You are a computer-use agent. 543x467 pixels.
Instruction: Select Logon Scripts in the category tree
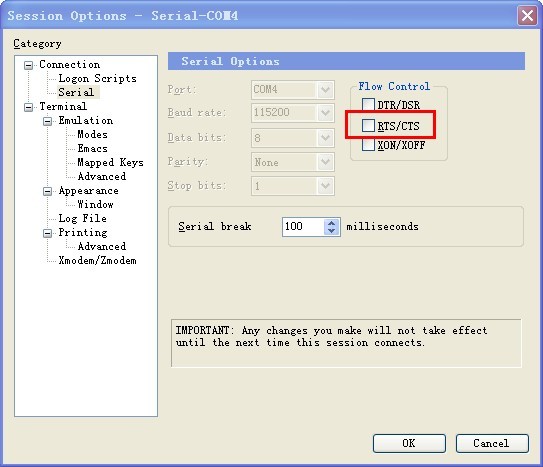[x=97, y=79]
